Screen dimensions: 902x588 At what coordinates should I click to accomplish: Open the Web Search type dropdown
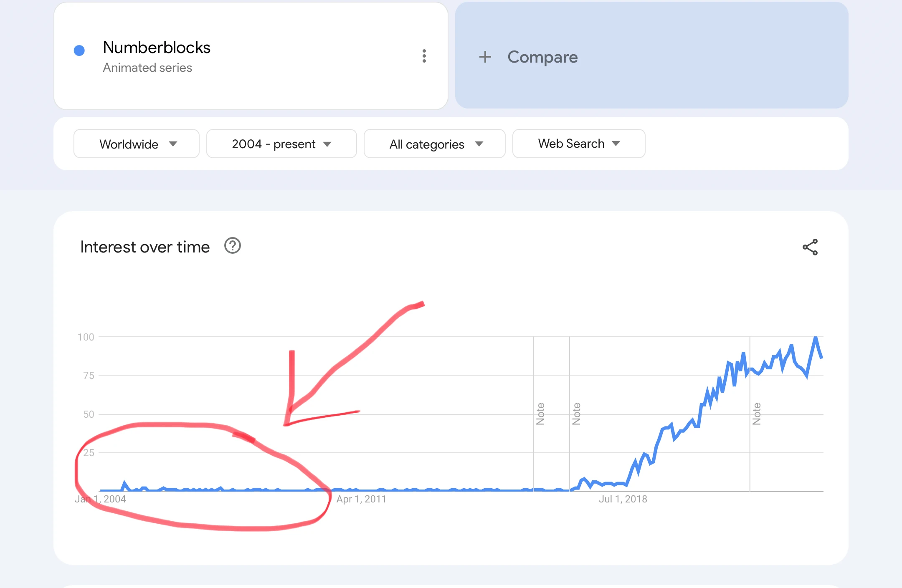578,144
